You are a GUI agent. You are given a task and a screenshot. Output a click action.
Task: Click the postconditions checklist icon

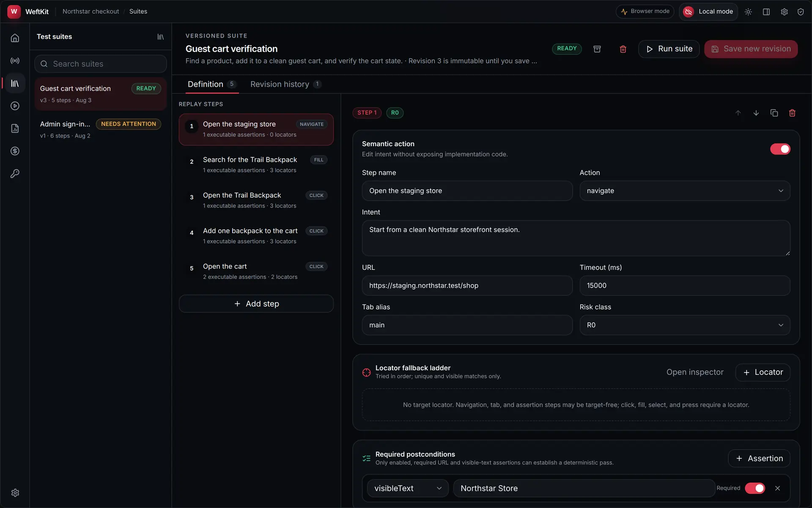coord(366,458)
